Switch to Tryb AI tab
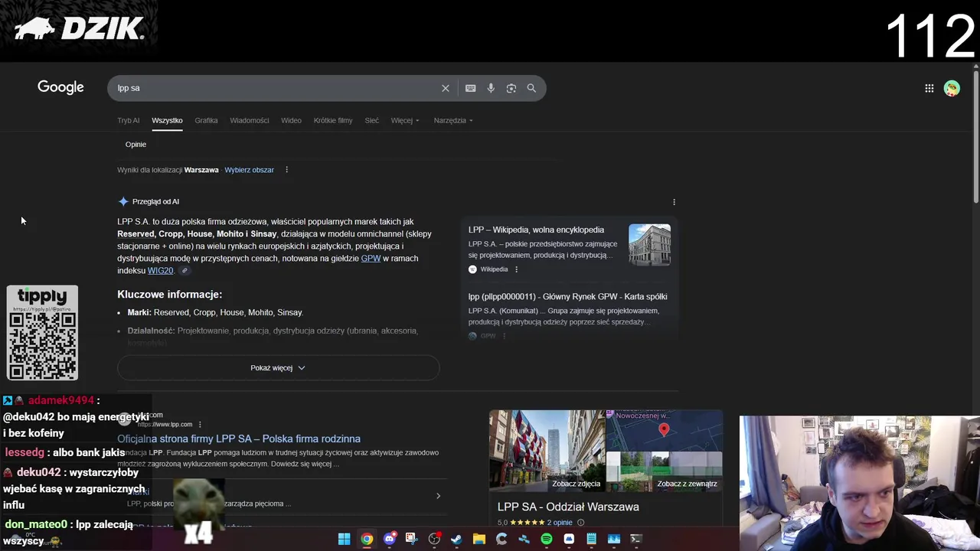The image size is (980, 551). [x=129, y=120]
